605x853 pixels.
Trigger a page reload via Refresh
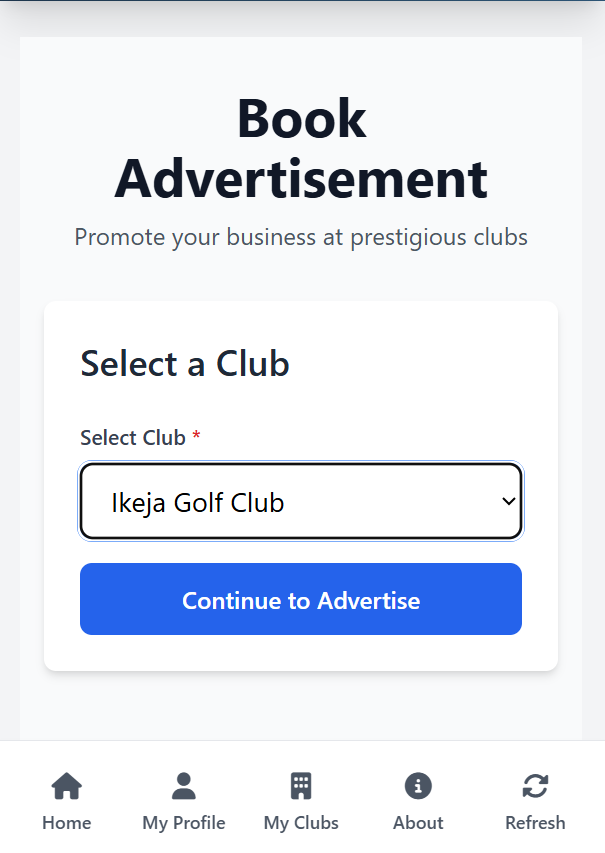536,822
